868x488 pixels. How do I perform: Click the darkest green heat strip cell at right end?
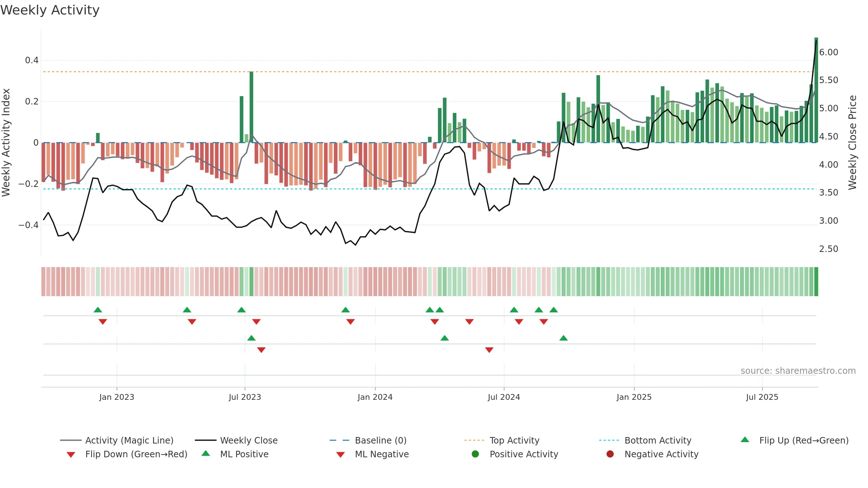(x=816, y=282)
